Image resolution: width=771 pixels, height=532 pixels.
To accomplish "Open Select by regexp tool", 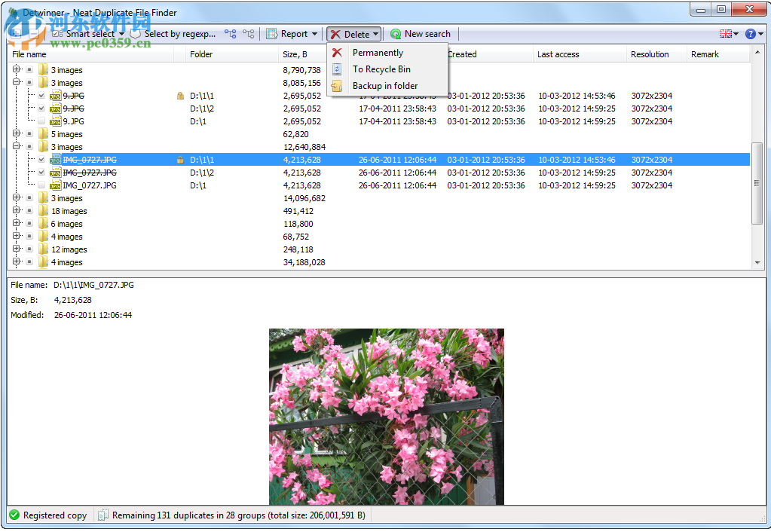I will (x=173, y=33).
